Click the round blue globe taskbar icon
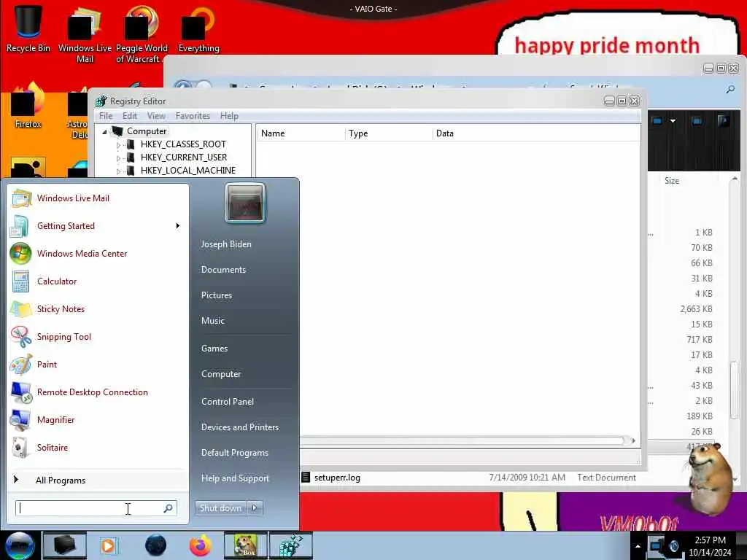The height and width of the screenshot is (560, 747). pyautogui.click(x=156, y=545)
